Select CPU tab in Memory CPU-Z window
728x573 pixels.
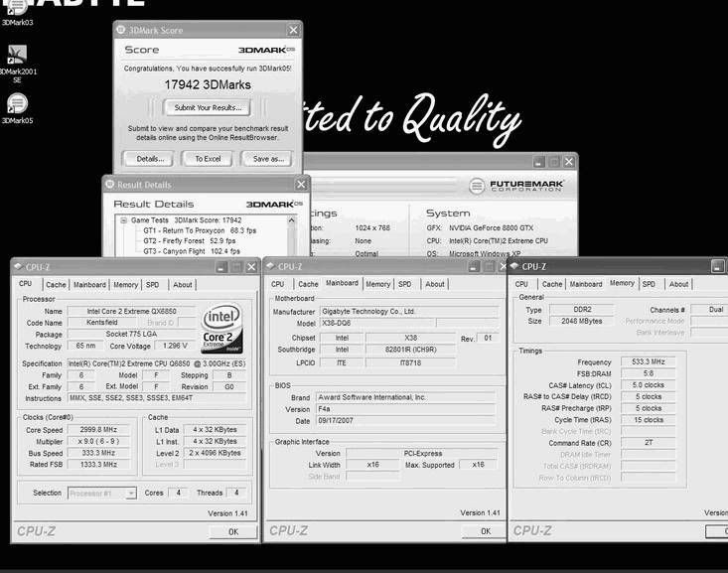click(521, 284)
